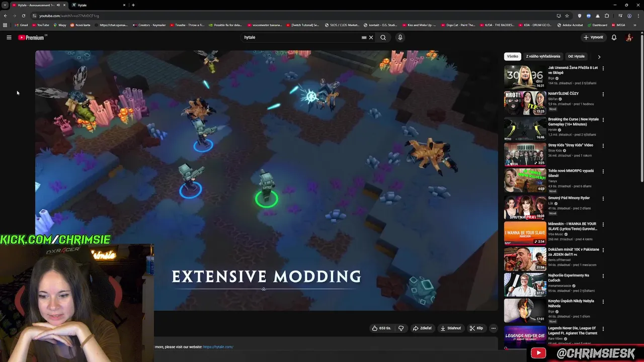This screenshot has width=644, height=362.
Task: Open media controls icon in toolbar
Action: coord(620,16)
